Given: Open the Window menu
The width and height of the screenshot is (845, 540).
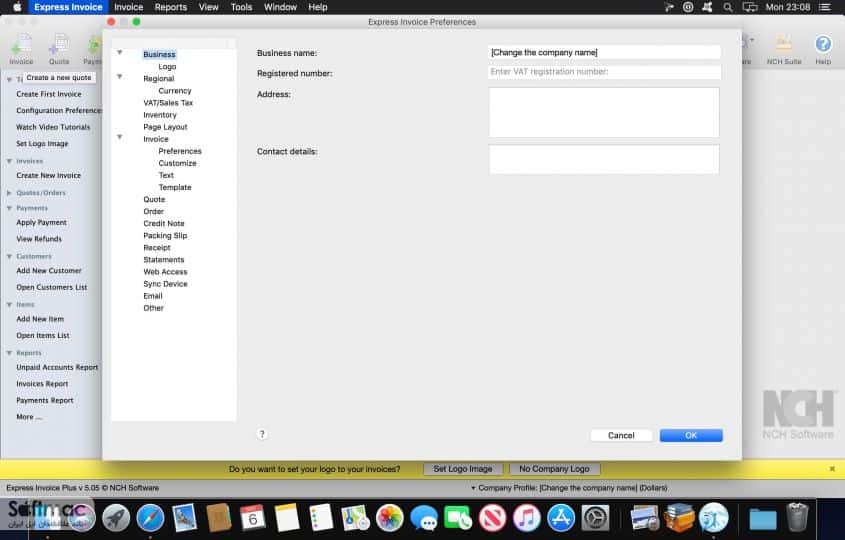Looking at the screenshot, I should pyautogui.click(x=280, y=7).
